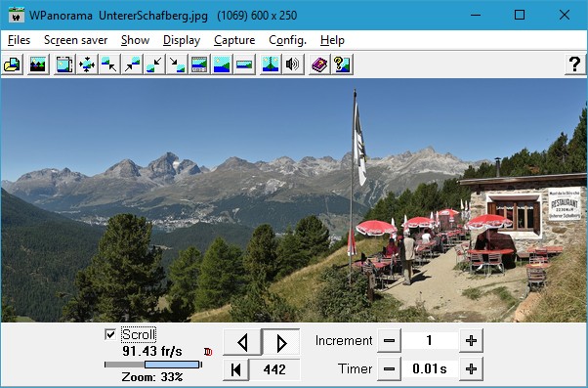Screen dimensions: 588x388
Task: Click the zoom slider bar
Action: 153,365
